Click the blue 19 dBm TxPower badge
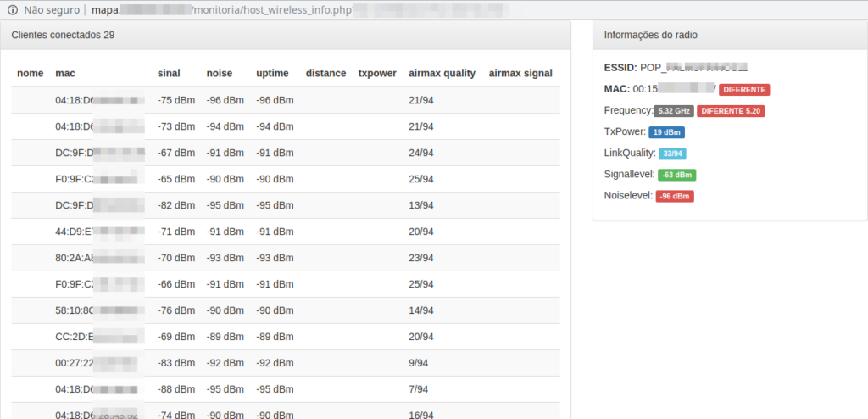This screenshot has height=419, width=868. pyautogui.click(x=666, y=132)
